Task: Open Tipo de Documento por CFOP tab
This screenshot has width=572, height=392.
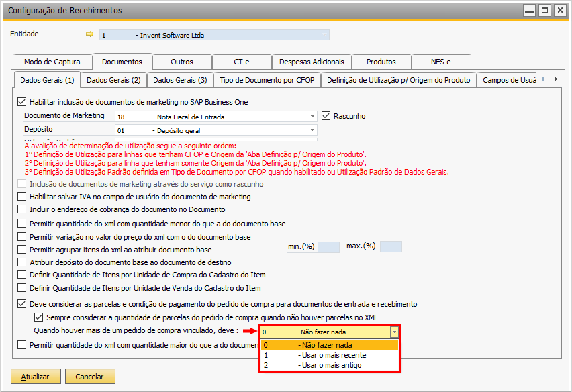Action: (267, 80)
